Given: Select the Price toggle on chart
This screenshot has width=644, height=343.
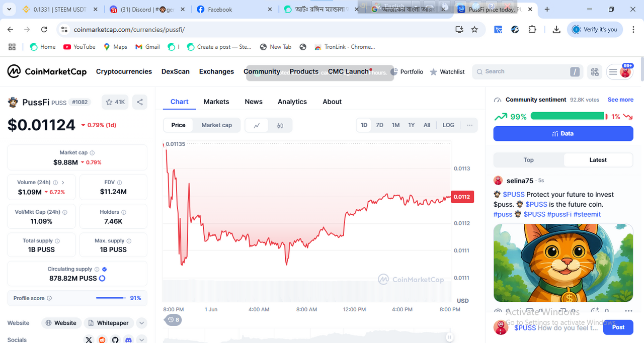Looking at the screenshot, I should point(178,125).
